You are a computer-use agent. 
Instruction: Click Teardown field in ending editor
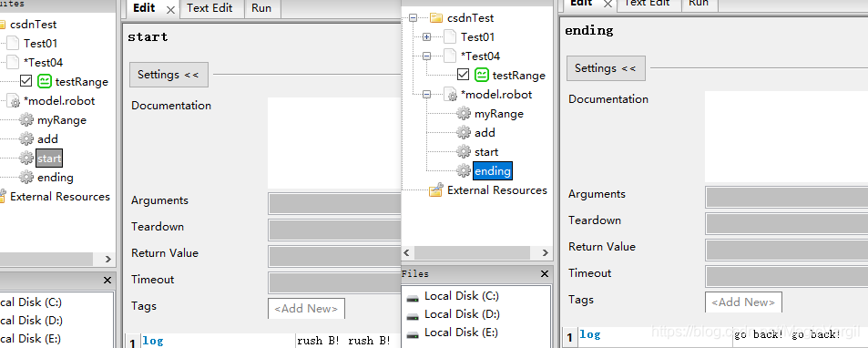[x=787, y=223]
